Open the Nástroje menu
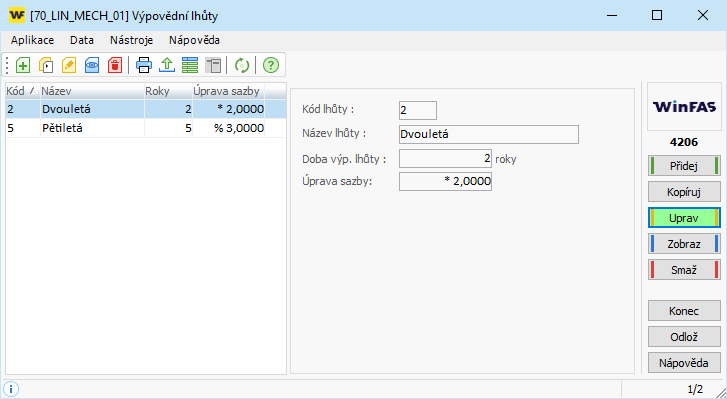Screen dimensions: 727x399 point(131,40)
